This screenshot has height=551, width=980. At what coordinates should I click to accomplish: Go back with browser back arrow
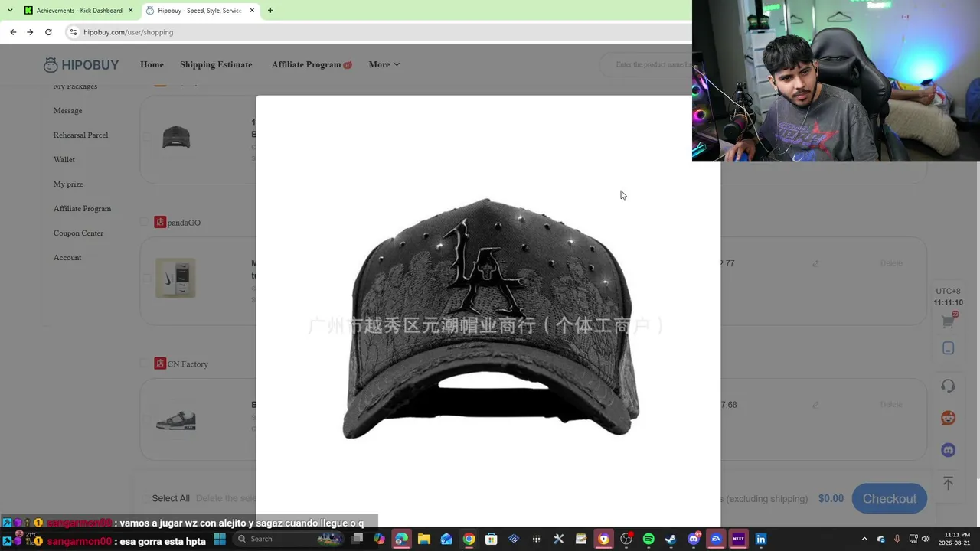click(x=13, y=32)
